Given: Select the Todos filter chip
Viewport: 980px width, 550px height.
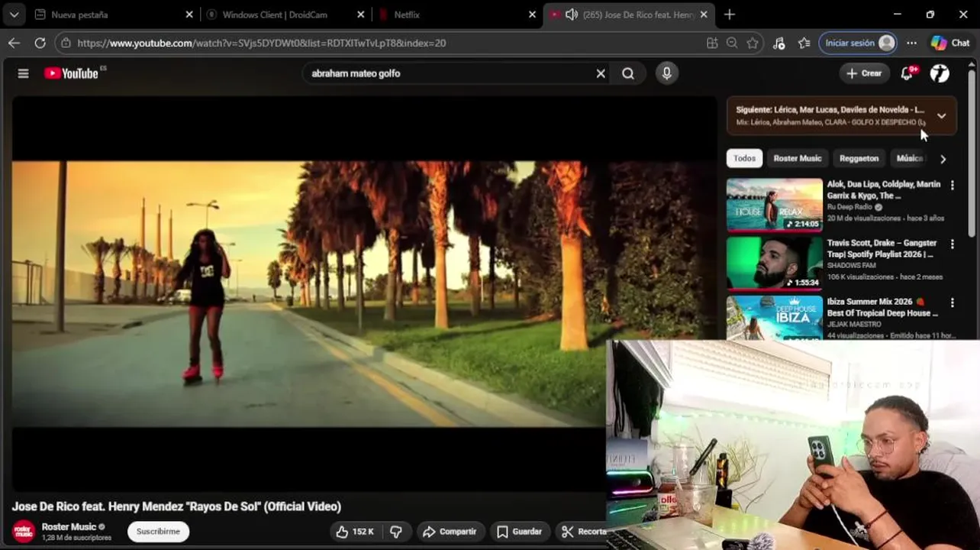Looking at the screenshot, I should click(x=744, y=158).
